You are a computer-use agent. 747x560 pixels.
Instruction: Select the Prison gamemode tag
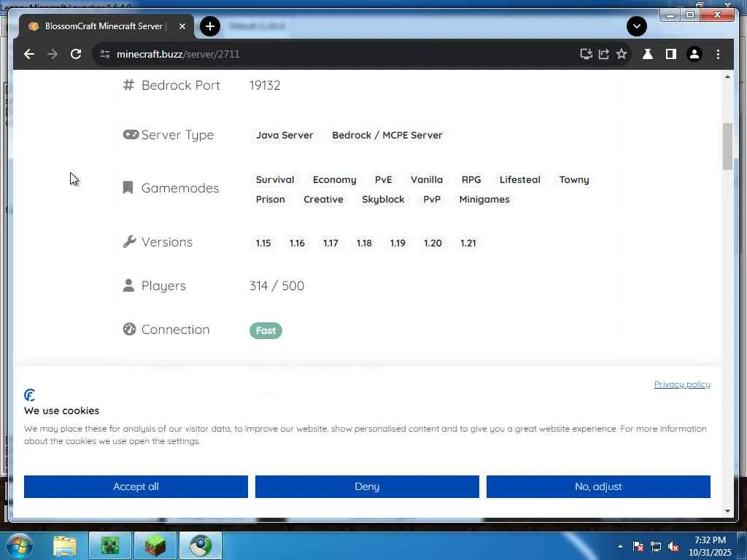tap(270, 200)
